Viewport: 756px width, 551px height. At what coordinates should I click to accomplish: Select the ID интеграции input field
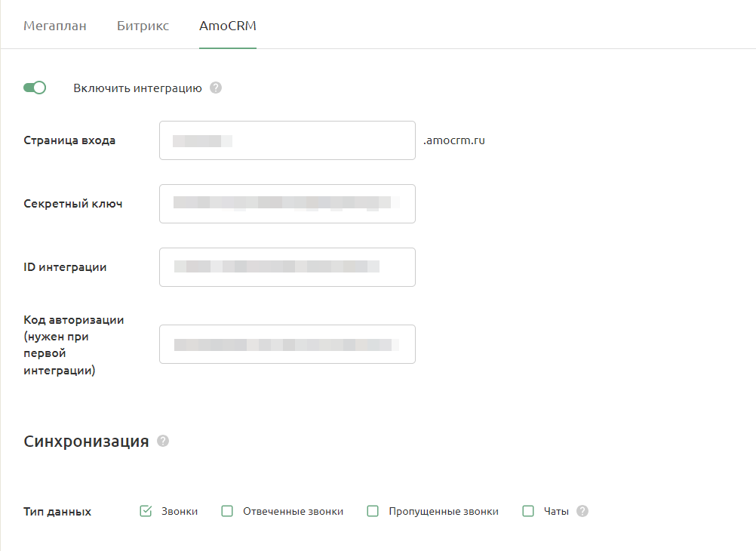coord(287,267)
